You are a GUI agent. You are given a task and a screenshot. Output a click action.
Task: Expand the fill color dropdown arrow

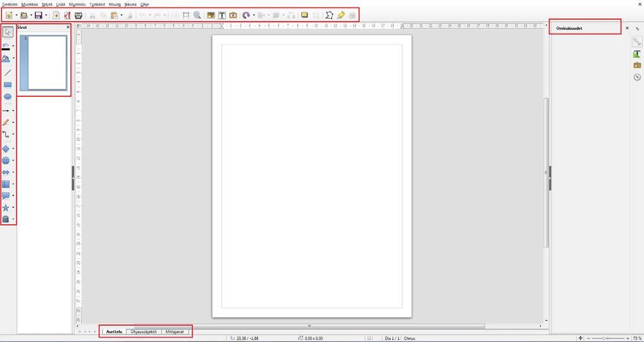click(x=13, y=59)
